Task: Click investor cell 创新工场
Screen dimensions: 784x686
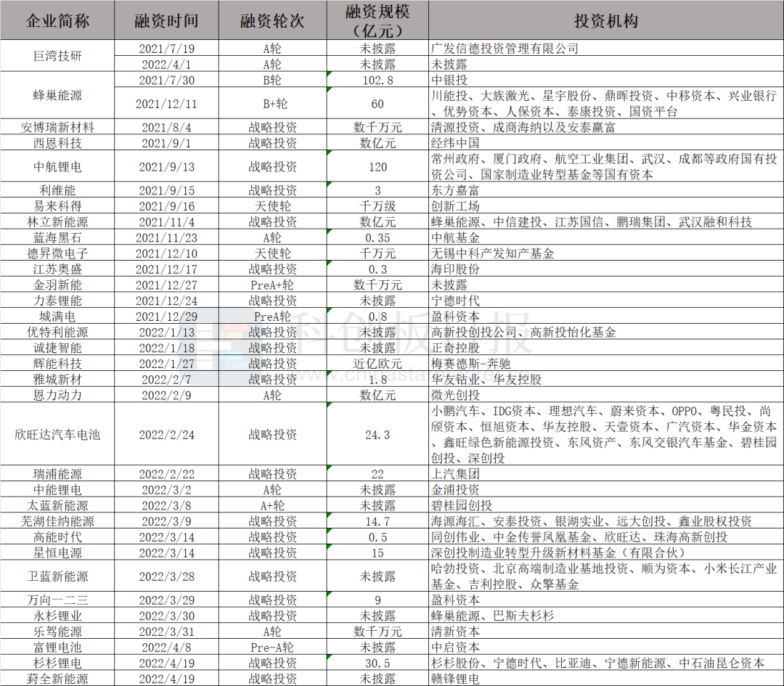Action: pos(606,206)
